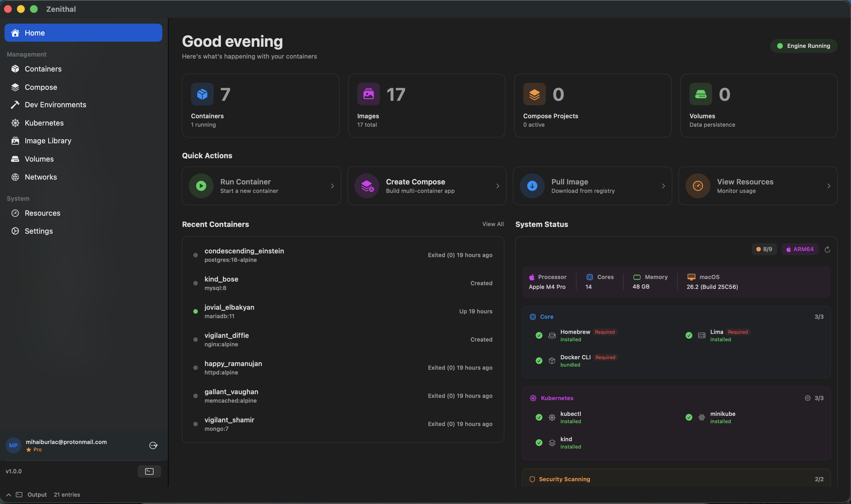Open the terminal panel next to v1.0.0
The height and width of the screenshot is (504, 851).
[x=149, y=471]
